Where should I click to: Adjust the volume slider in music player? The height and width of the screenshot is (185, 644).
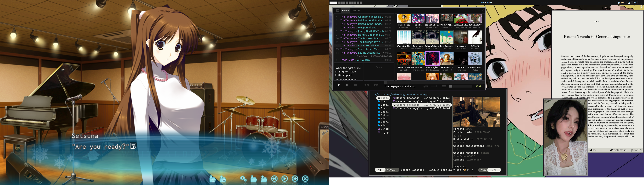coord(461,86)
